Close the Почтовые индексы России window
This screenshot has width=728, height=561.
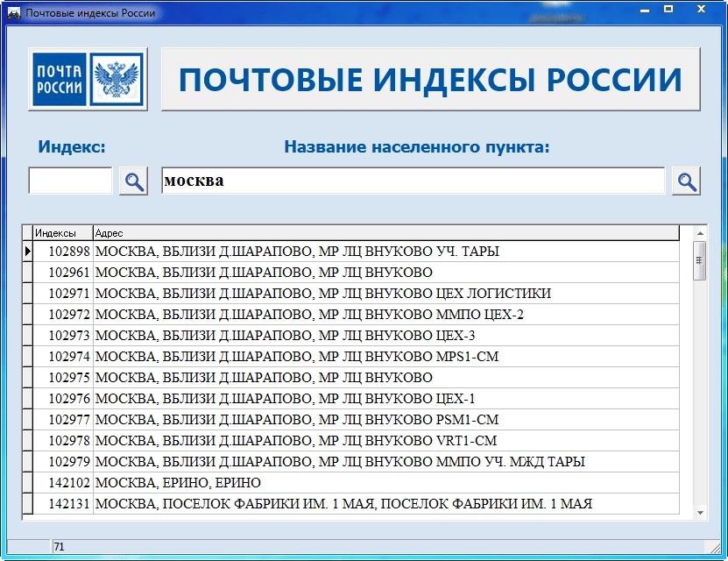[x=702, y=10]
